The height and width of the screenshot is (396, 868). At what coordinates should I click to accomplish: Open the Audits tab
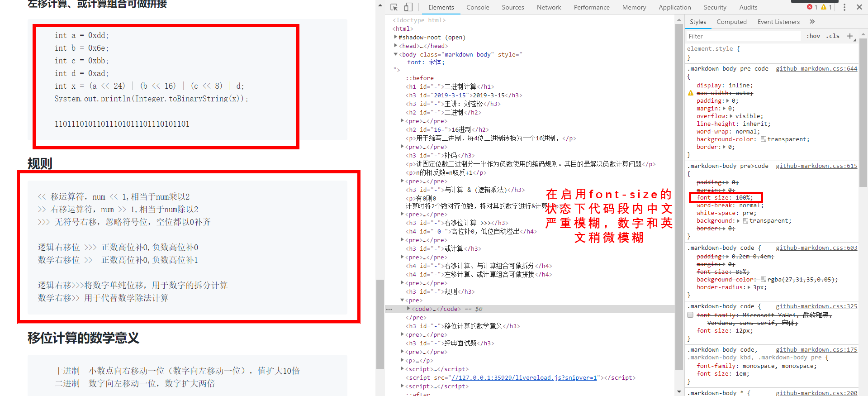(x=749, y=7)
